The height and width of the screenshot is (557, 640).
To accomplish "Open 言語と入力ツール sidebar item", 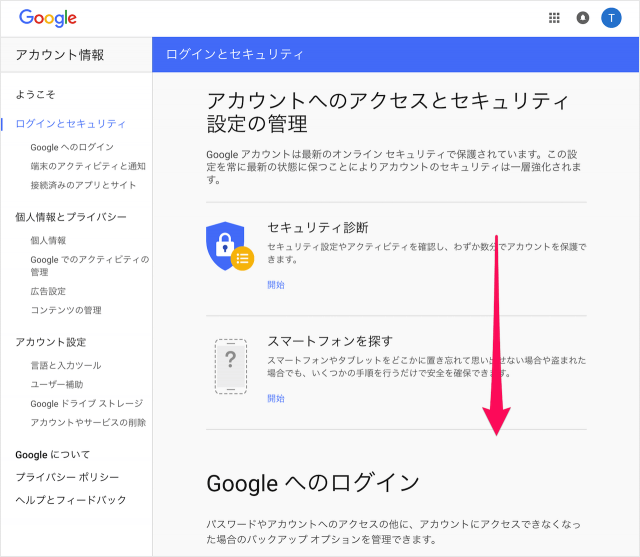I will click(66, 365).
